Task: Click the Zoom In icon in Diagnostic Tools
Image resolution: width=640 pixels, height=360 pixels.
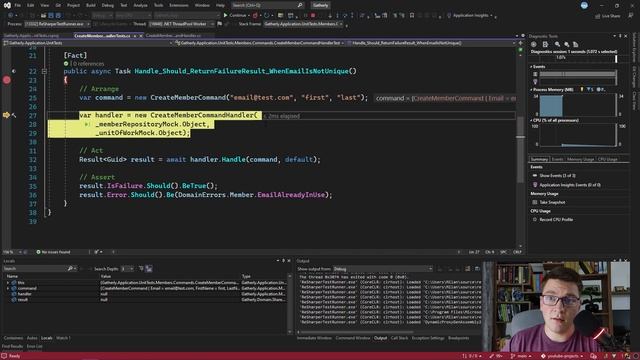Action: tap(557, 44)
